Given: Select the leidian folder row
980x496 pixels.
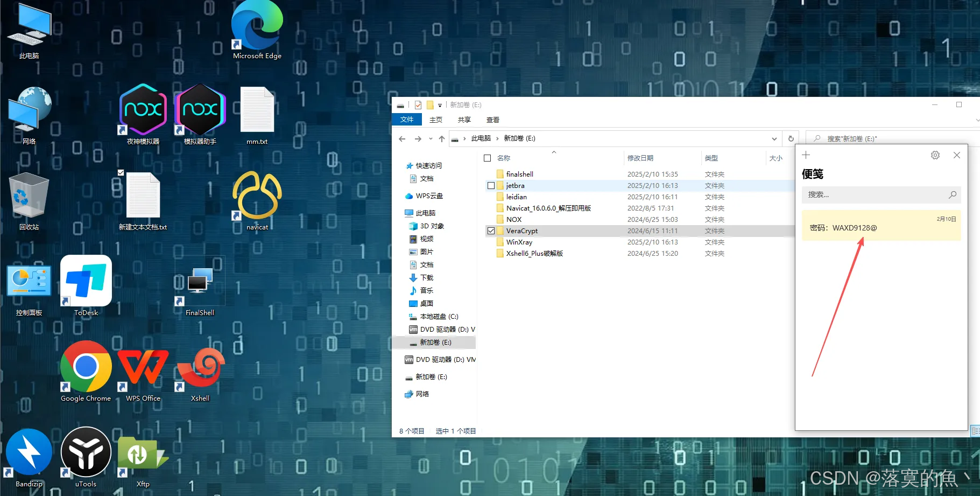Looking at the screenshot, I should click(x=639, y=197).
